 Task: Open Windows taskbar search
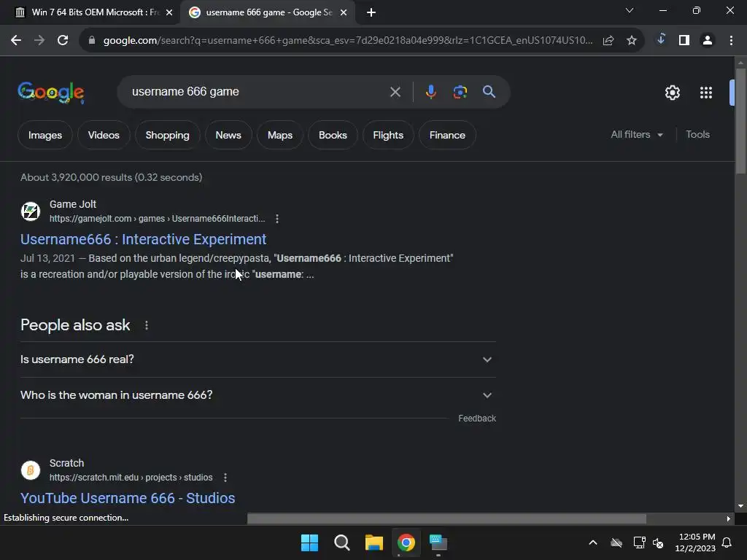[341, 542]
